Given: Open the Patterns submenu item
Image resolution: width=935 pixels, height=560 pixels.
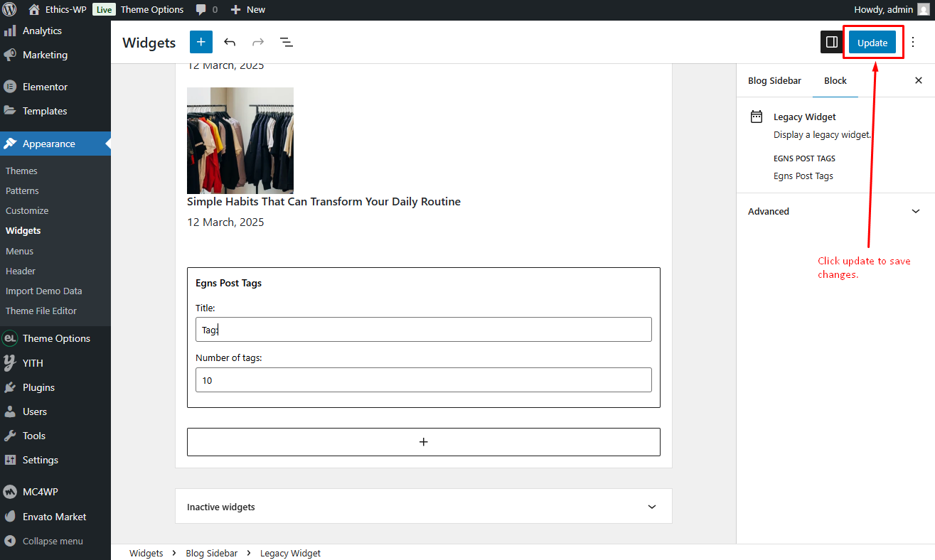Looking at the screenshot, I should tap(22, 190).
